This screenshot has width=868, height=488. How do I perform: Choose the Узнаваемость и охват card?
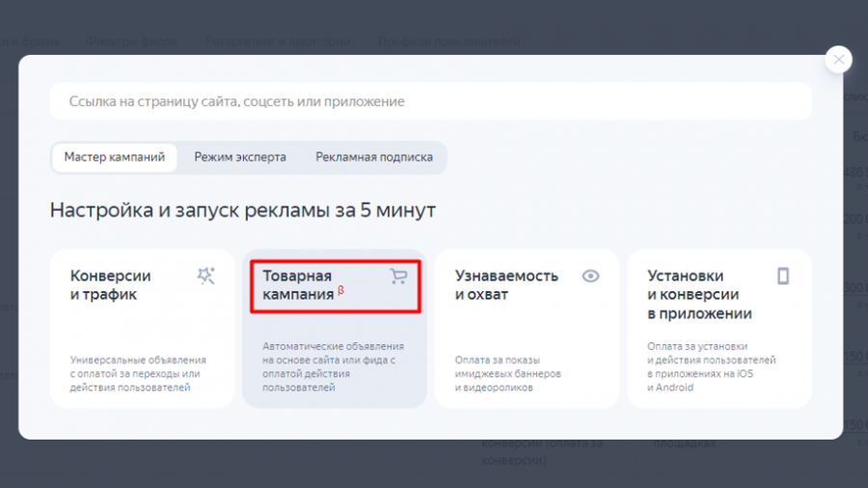click(x=527, y=329)
